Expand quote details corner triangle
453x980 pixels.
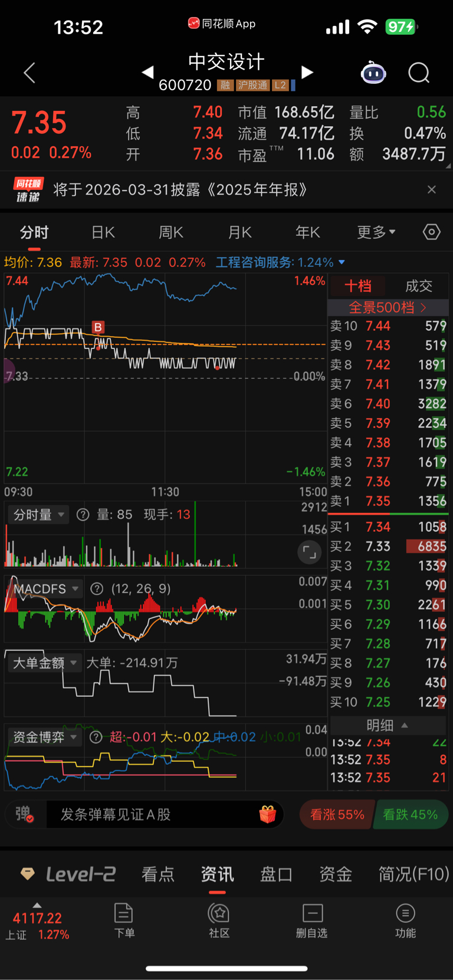tap(449, 166)
